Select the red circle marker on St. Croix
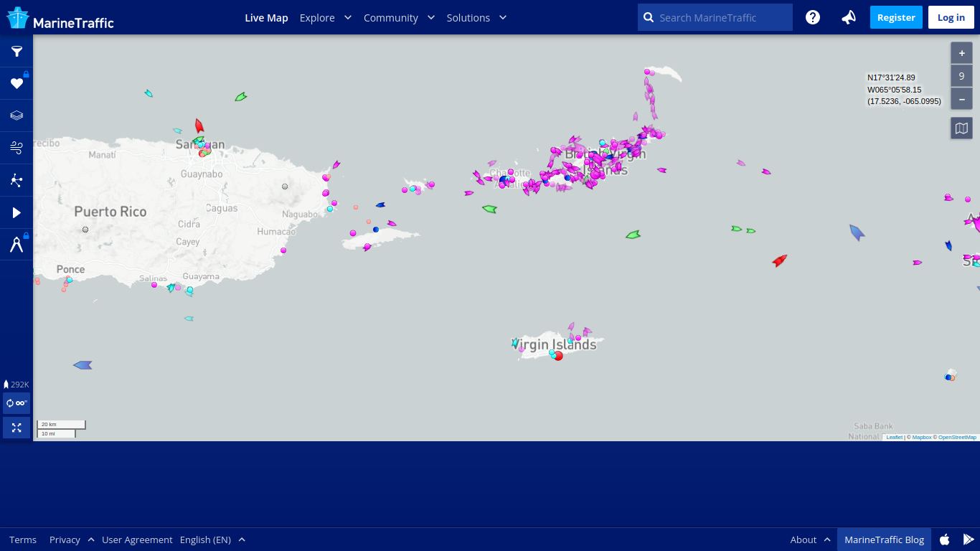The image size is (980, 551). coord(558,356)
